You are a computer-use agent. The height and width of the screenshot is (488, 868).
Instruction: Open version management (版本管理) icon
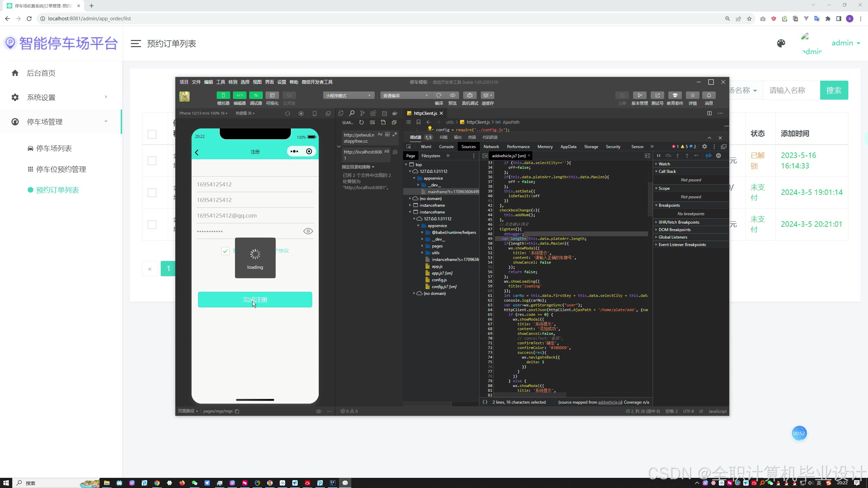[639, 95]
